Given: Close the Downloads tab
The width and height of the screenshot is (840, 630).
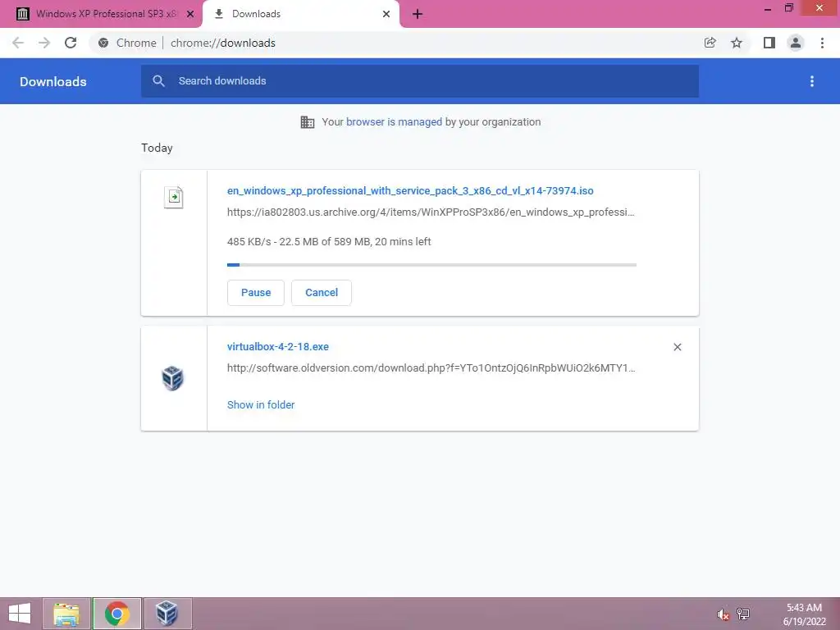Looking at the screenshot, I should click(386, 14).
